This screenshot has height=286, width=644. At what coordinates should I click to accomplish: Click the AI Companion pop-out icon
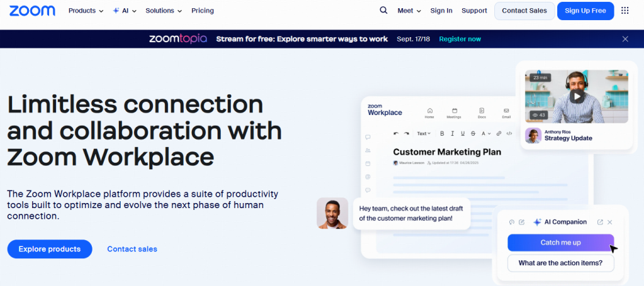click(x=600, y=222)
